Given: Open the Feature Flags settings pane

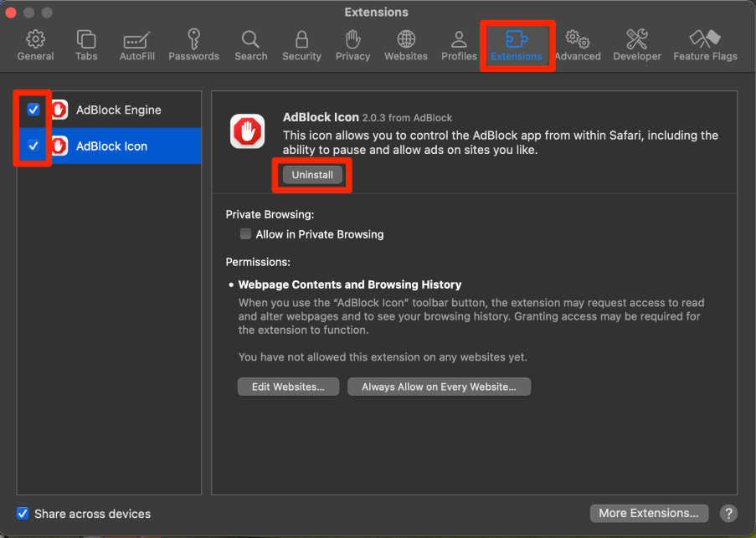Looking at the screenshot, I should 705,45.
